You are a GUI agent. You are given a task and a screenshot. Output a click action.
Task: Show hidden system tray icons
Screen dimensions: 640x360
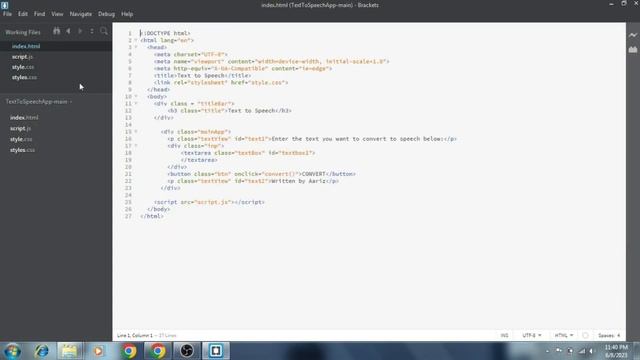547,351
